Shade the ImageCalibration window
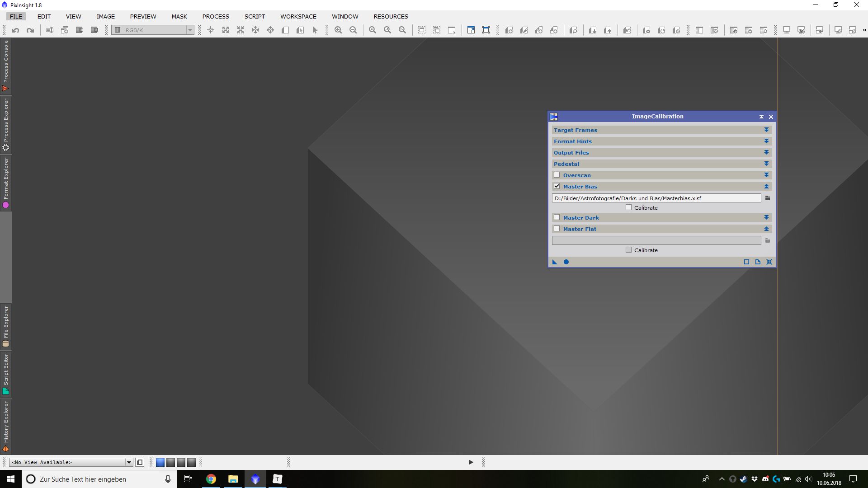 click(x=761, y=117)
